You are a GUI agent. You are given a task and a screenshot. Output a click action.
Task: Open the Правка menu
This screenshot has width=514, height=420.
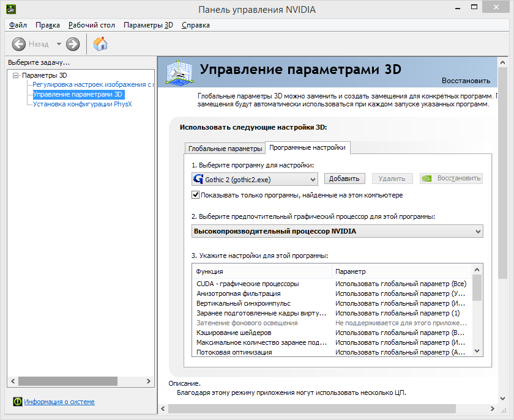[48, 25]
